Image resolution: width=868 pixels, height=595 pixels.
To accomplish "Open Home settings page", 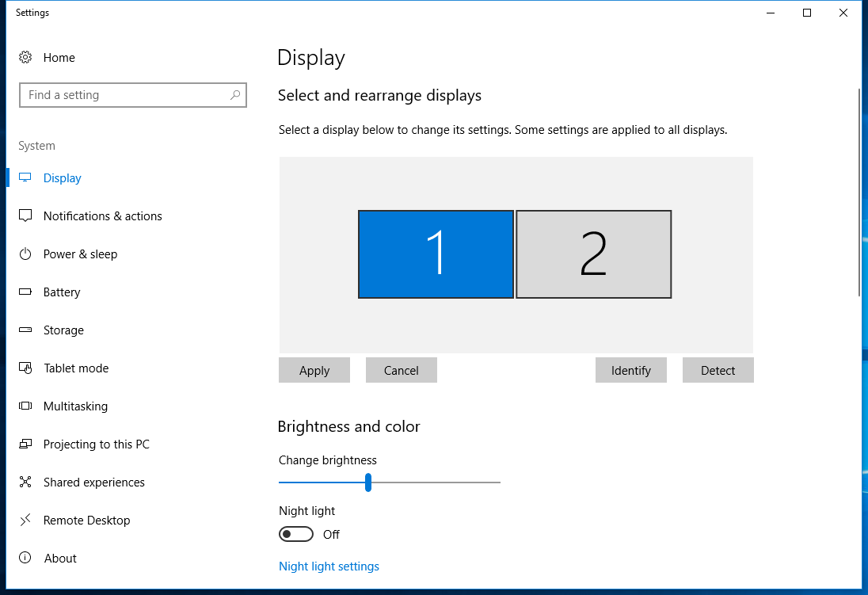I will (59, 58).
